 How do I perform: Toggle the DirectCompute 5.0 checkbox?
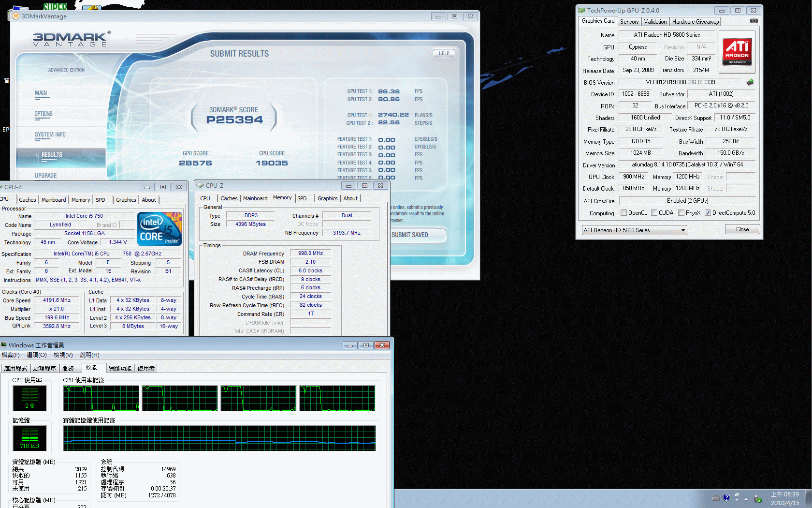(x=708, y=213)
